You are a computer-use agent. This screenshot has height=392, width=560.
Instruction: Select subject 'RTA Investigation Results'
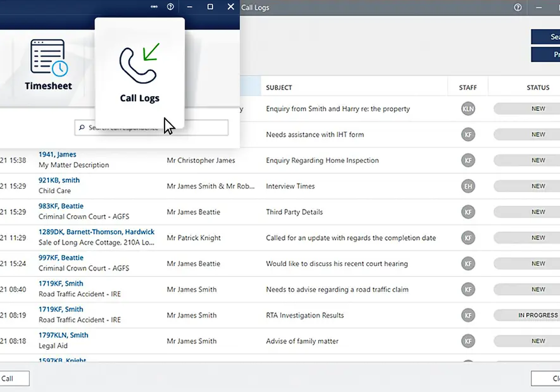click(305, 315)
